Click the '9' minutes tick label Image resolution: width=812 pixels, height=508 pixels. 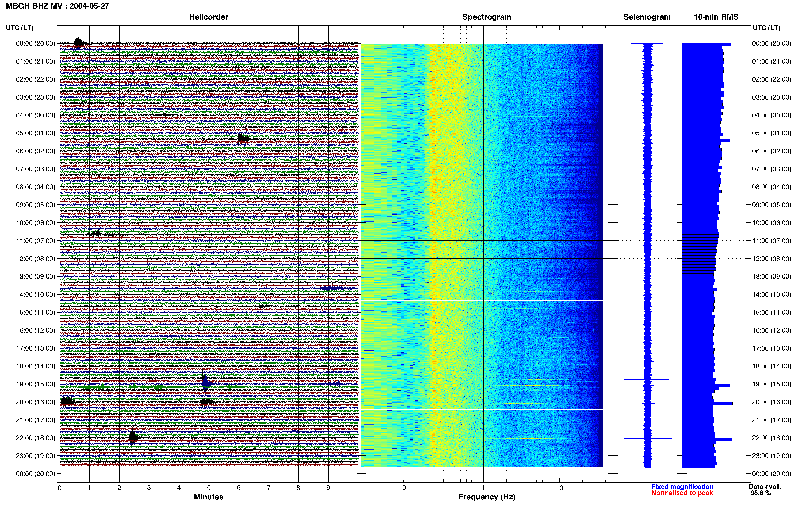pyautogui.click(x=328, y=487)
